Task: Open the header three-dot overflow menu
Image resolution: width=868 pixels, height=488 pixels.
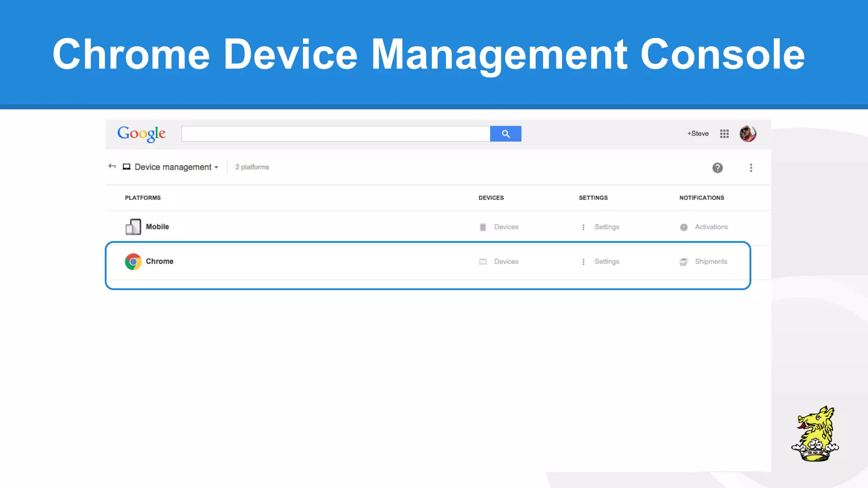Action: coord(751,168)
